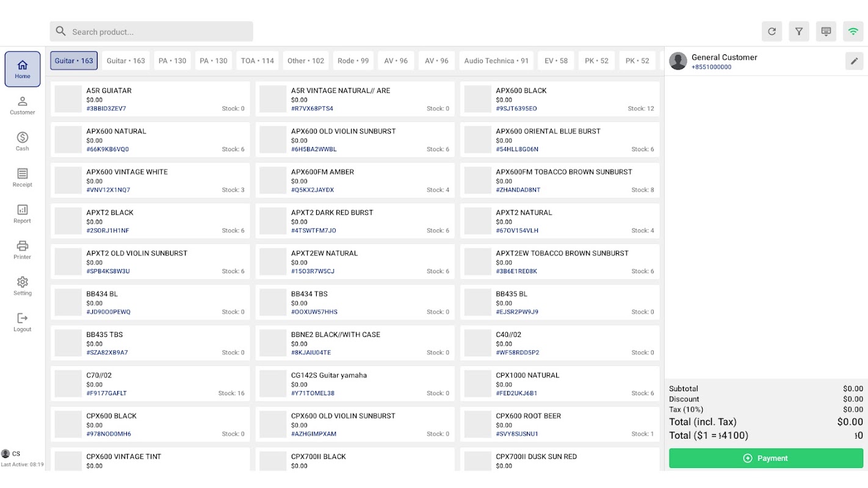The image size is (868, 488).
Task: Open the Report section in sidebar
Action: (x=23, y=214)
